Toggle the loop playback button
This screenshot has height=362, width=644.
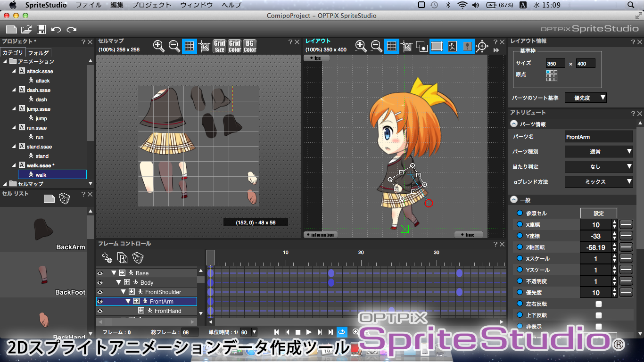[x=342, y=332]
